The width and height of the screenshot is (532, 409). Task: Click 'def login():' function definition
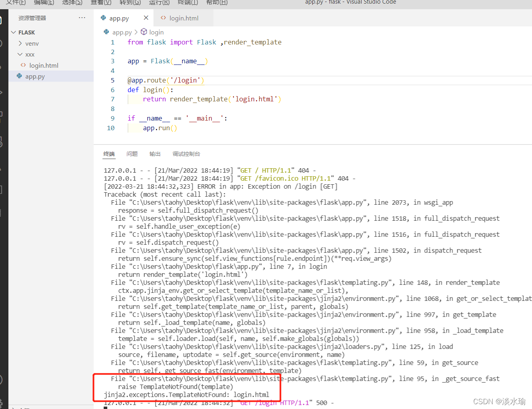(151, 90)
